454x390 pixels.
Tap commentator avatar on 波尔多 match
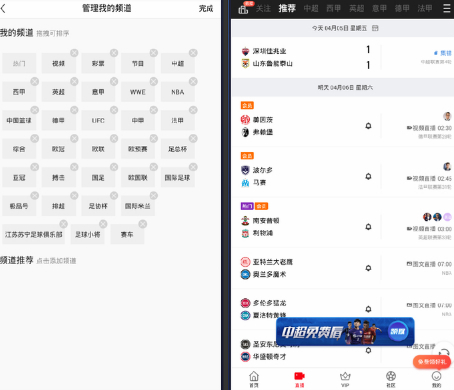coord(447,167)
